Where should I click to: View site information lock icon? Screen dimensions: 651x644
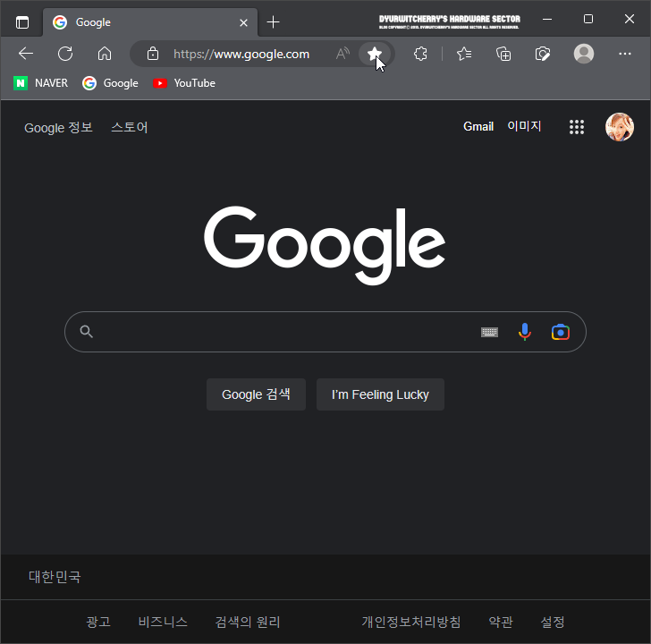[x=153, y=54]
